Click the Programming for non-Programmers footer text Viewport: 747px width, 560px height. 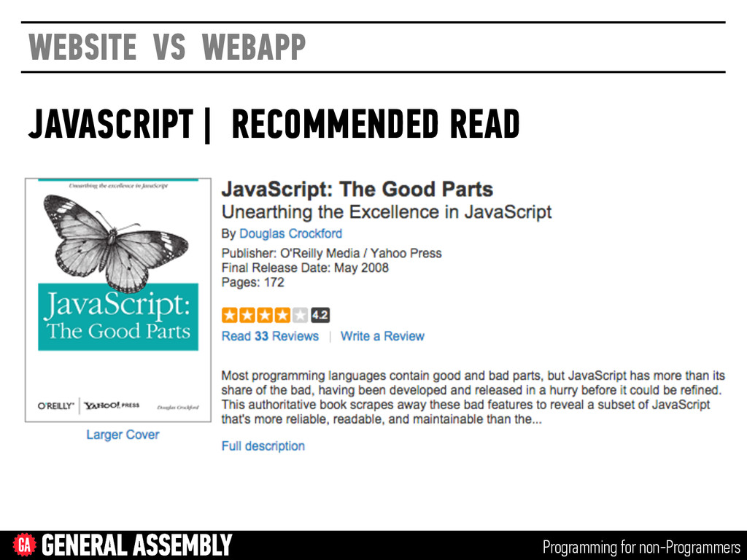[x=641, y=547]
